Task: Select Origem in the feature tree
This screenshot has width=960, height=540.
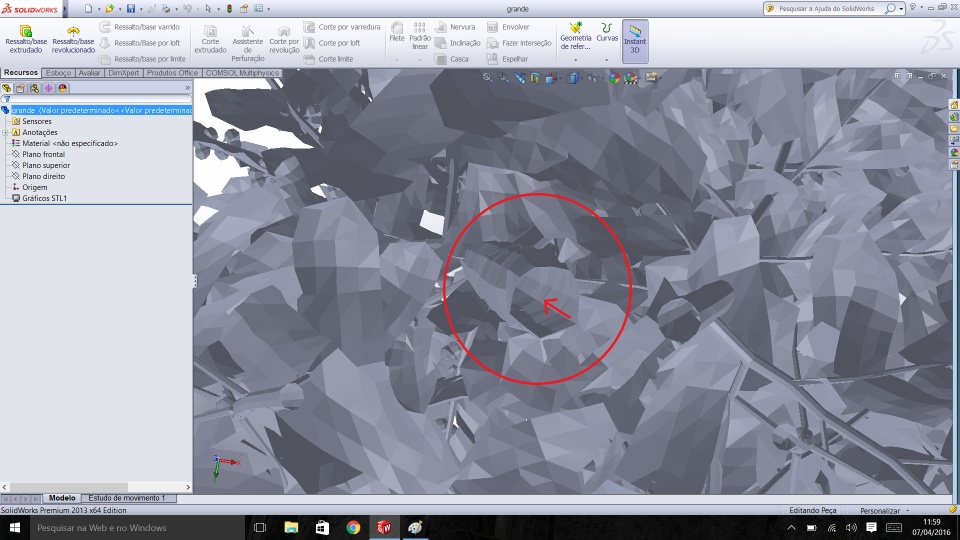Action: [x=29, y=187]
